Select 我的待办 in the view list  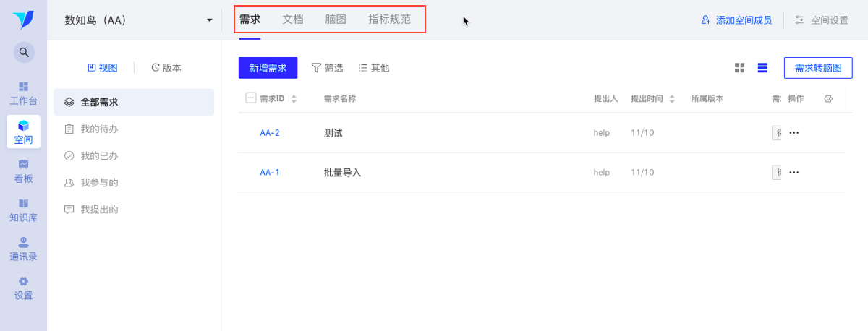pyautogui.click(x=99, y=129)
